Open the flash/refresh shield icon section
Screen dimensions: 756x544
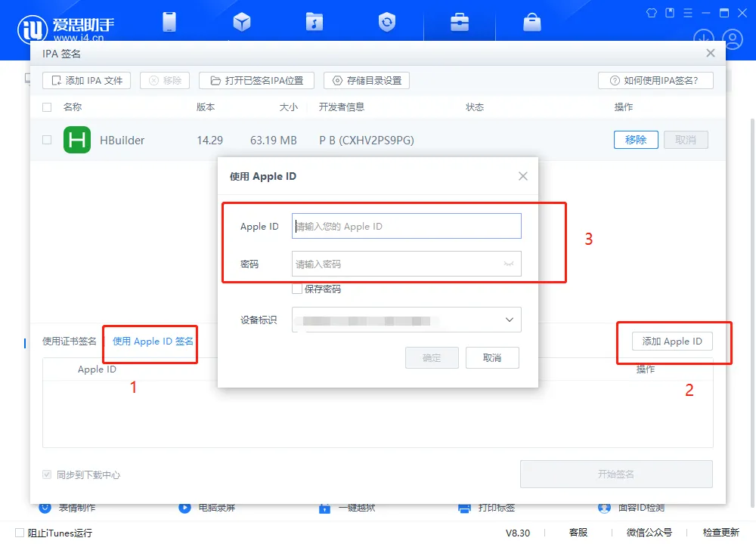386,22
